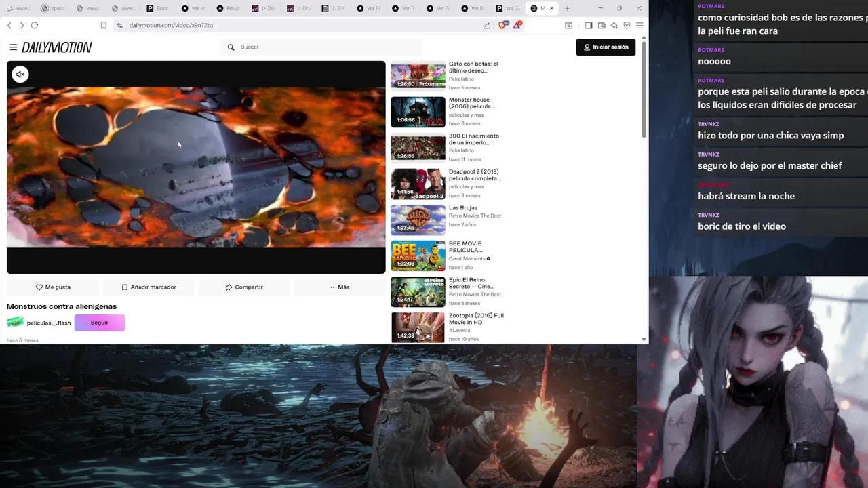
Task: Click the scrollbar down arrow
Action: [x=644, y=339]
